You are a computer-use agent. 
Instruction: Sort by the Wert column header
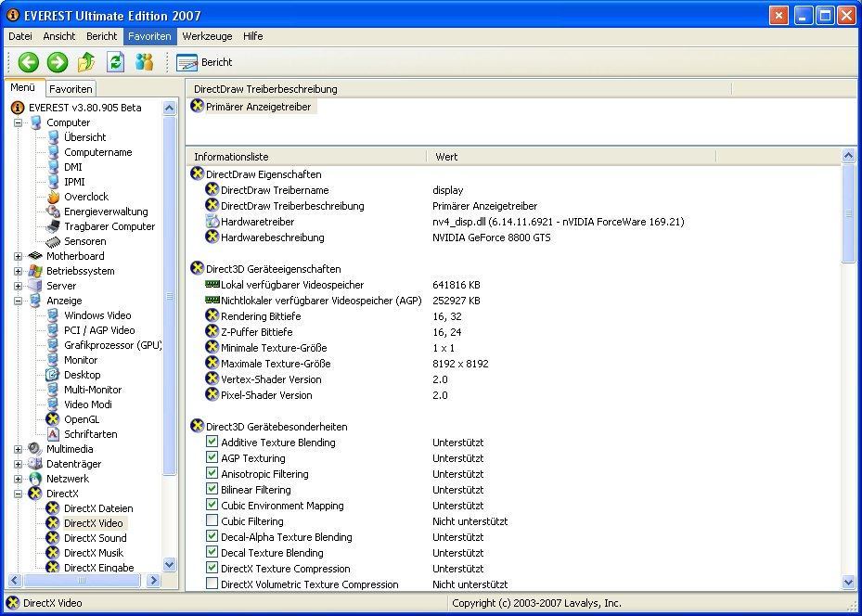(572, 157)
